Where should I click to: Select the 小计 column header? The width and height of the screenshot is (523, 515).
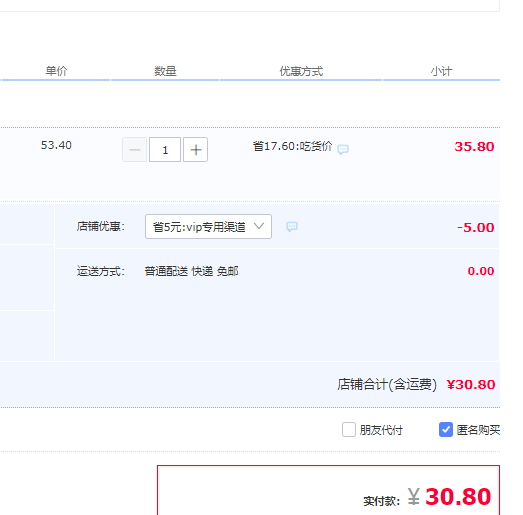441,71
